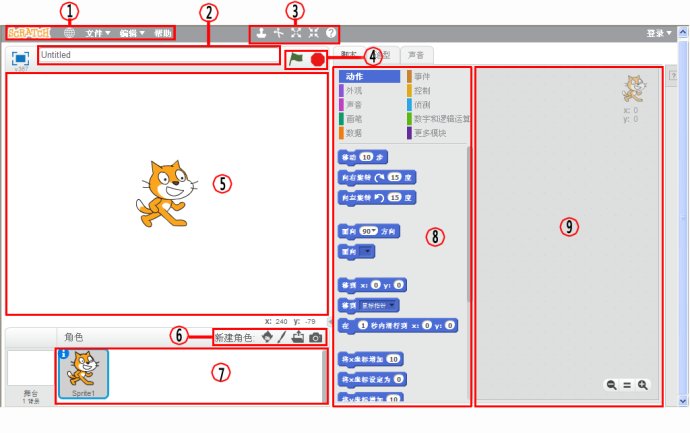Select the shrink sprite tool
Viewport: 690px width, 433px height.
[x=313, y=33]
